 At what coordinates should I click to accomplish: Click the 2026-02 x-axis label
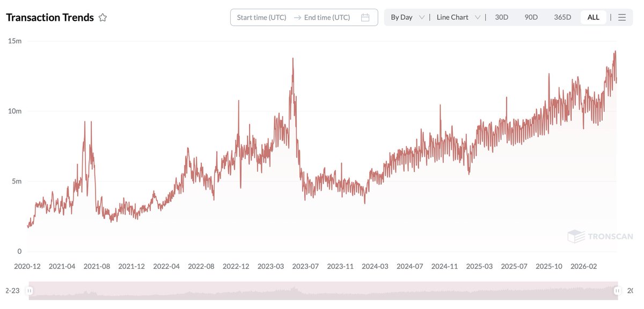(x=584, y=266)
